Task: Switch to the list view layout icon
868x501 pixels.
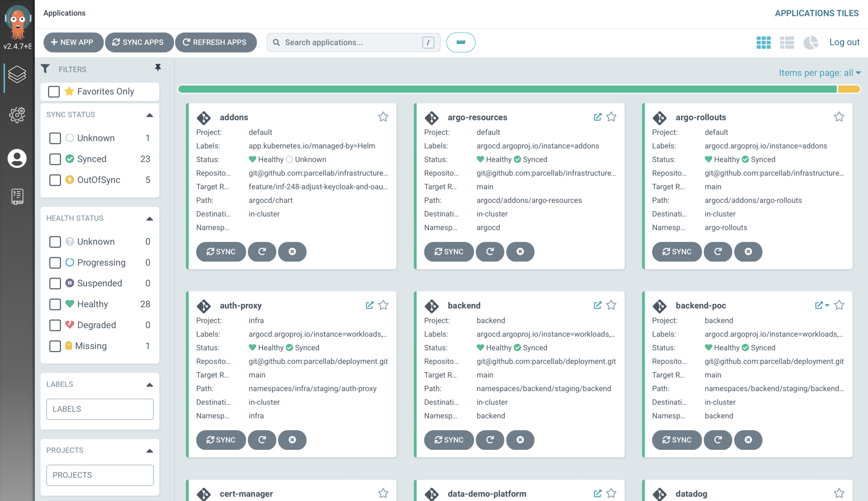Action: [x=787, y=42]
